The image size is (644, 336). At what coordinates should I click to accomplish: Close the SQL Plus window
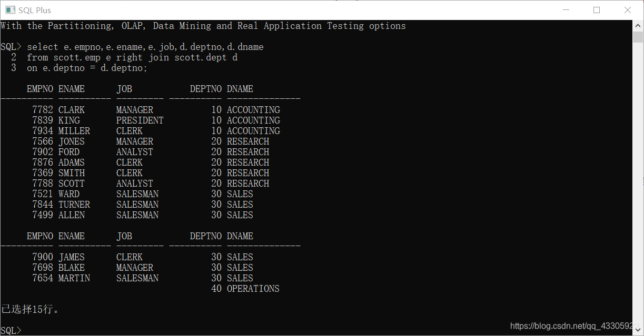628,10
